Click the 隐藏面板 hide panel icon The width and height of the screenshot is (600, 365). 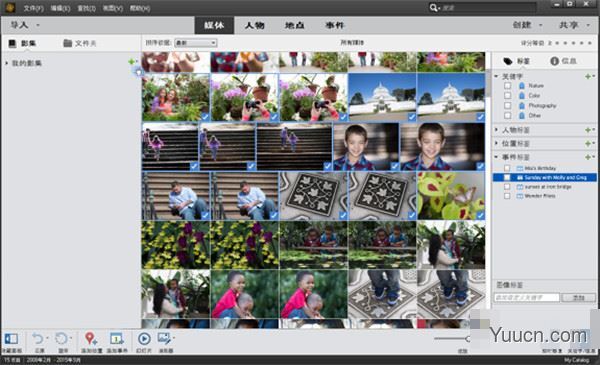pyautogui.click(x=11, y=339)
